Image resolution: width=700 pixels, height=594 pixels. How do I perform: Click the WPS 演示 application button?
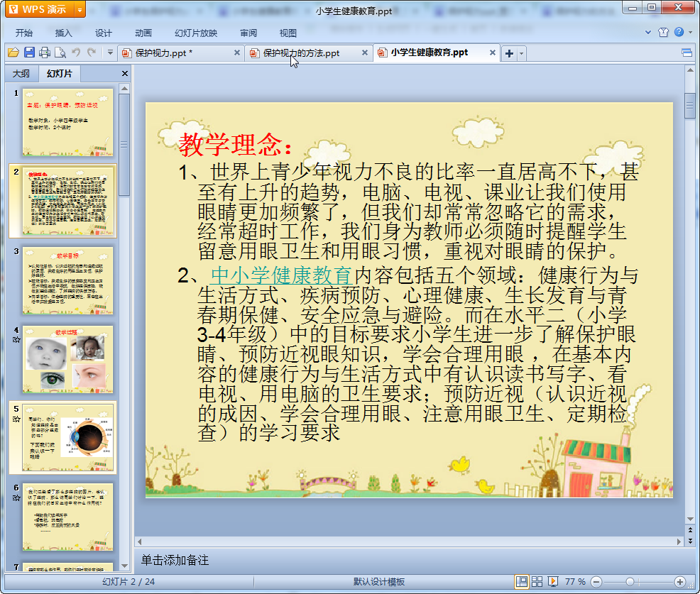40,9
